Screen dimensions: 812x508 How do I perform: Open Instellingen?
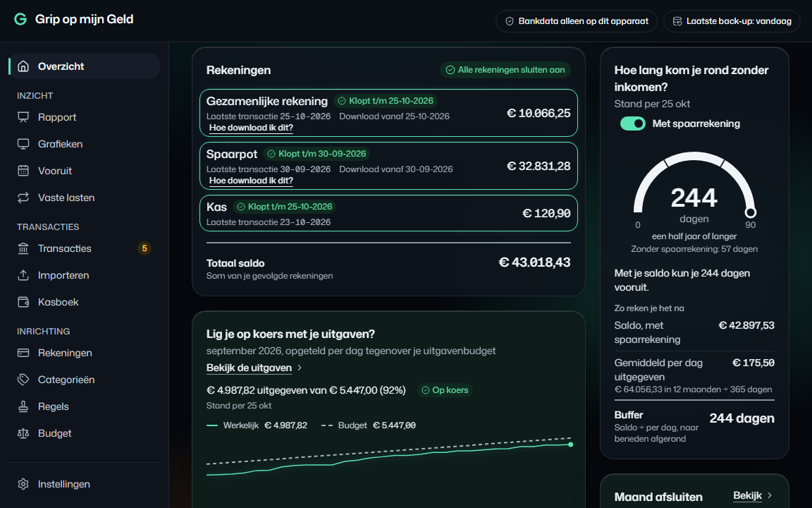pos(85,484)
